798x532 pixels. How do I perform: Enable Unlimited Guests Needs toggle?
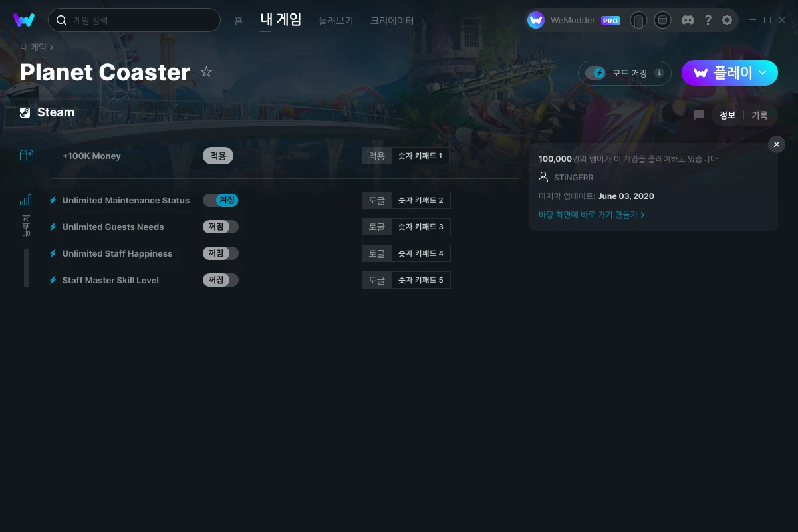click(x=221, y=227)
